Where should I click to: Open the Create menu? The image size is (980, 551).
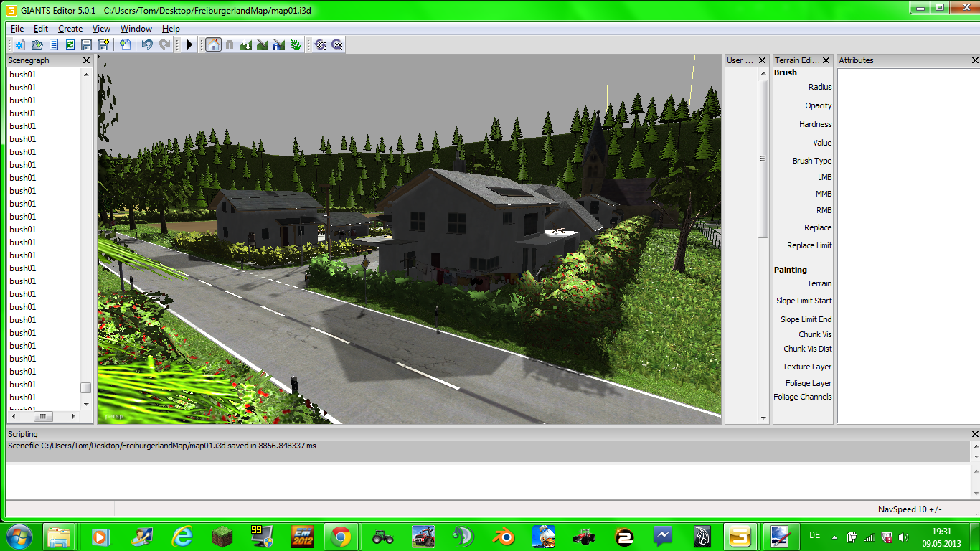70,29
